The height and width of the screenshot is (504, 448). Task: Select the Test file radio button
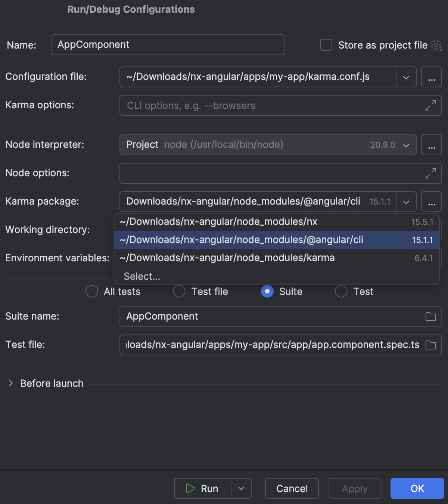pos(179,291)
